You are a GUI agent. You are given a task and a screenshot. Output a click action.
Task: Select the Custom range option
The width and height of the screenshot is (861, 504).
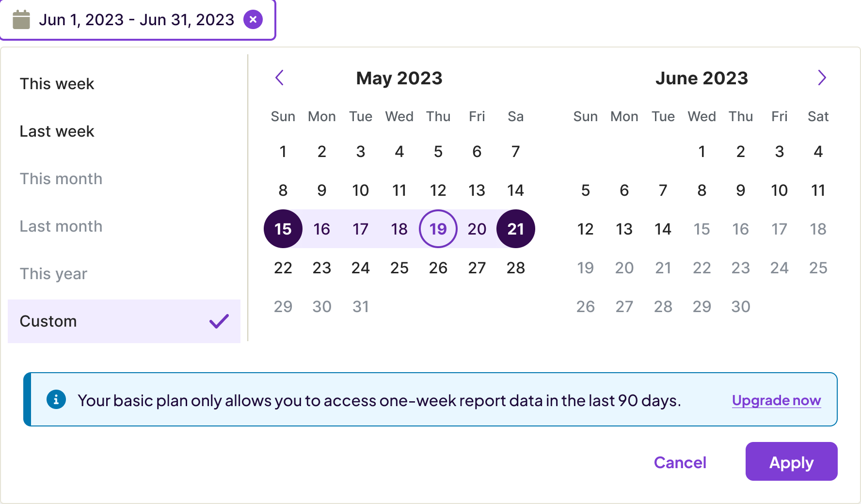pos(48,321)
